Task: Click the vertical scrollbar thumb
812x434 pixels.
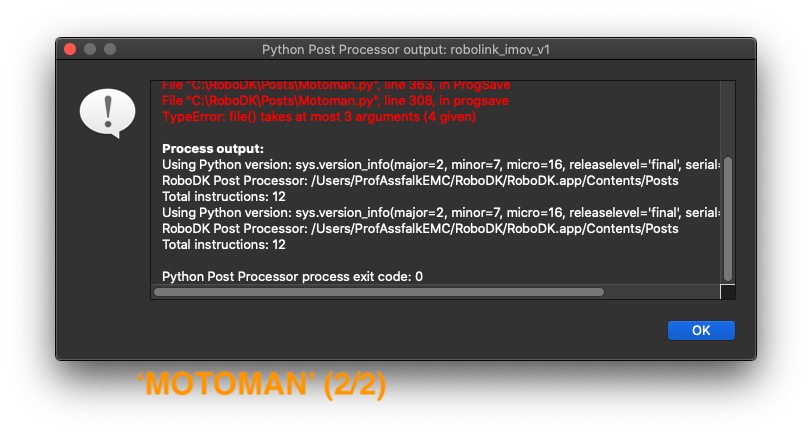Action: click(x=728, y=218)
